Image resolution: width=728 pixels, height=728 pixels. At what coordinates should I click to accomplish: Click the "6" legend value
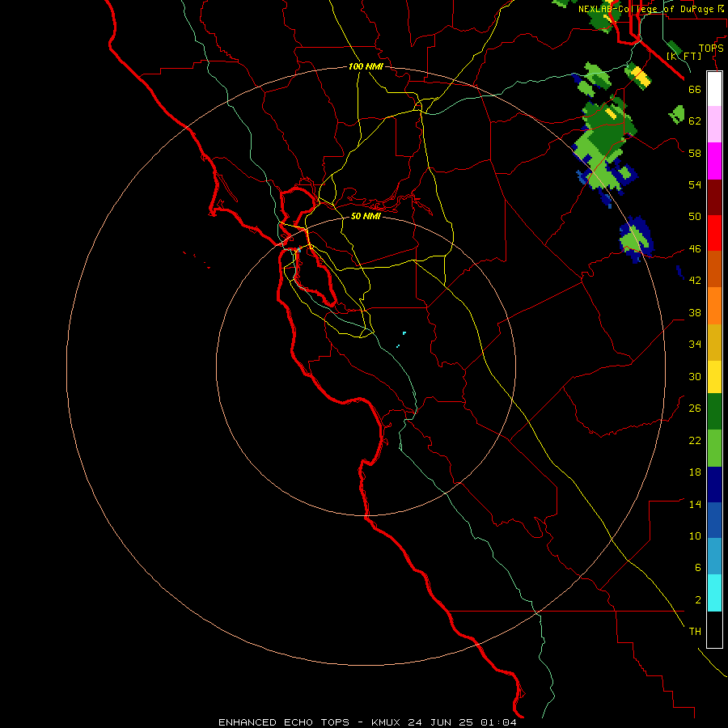pos(697,567)
